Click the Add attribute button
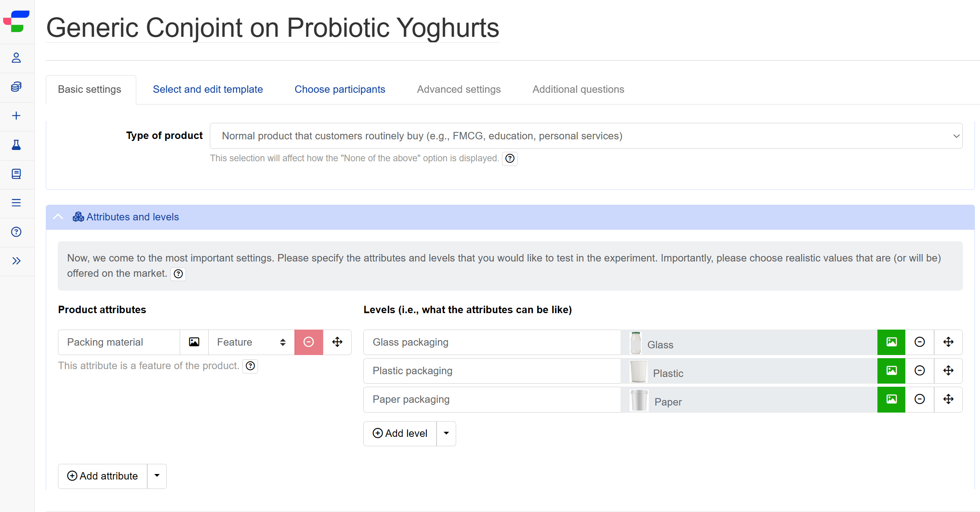This screenshot has width=980, height=512. [103, 476]
